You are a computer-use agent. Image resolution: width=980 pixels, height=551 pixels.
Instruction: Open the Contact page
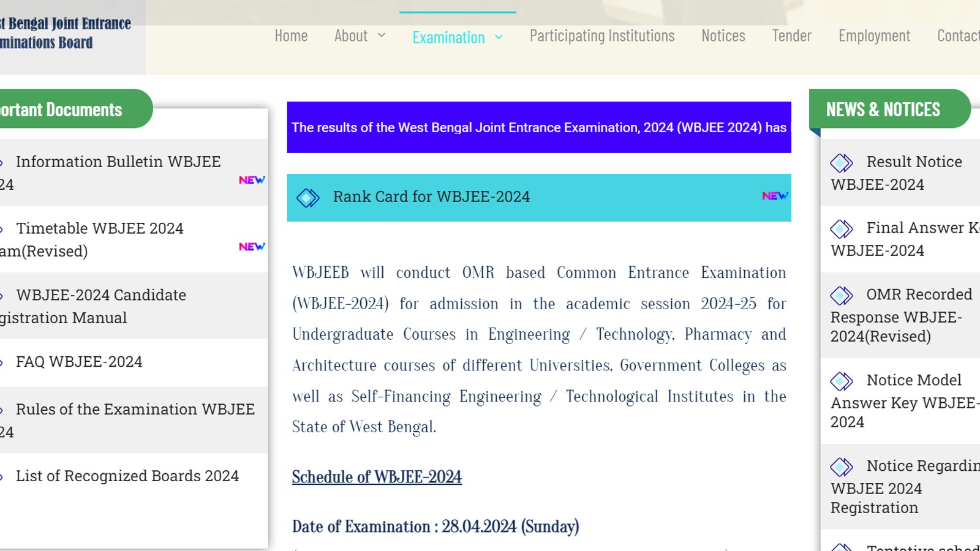[x=959, y=36]
